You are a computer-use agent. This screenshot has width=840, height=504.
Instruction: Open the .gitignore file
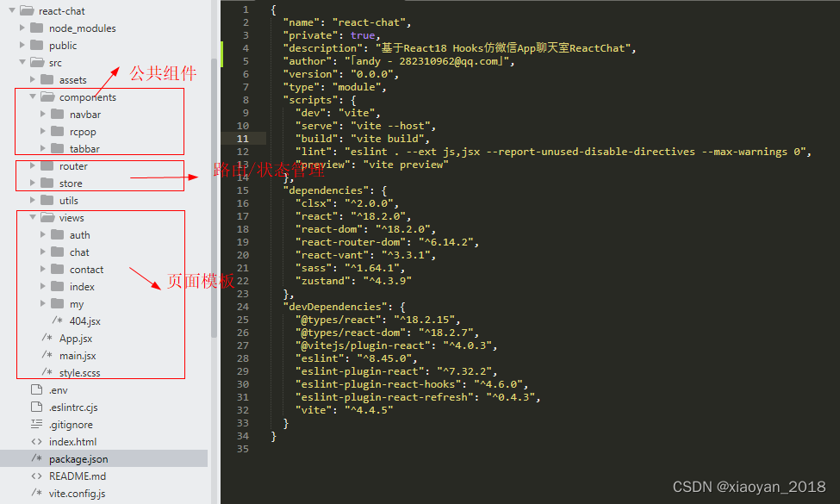(x=71, y=424)
